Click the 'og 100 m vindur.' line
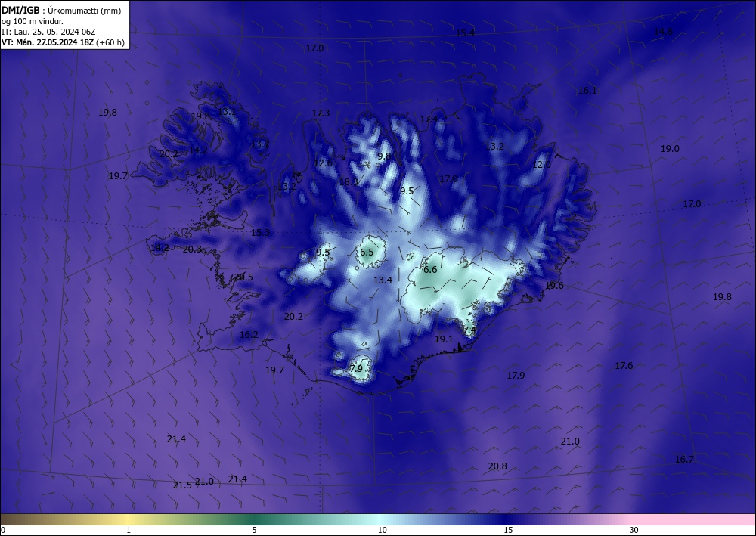Screen dimensions: 756x536 click(x=33, y=21)
